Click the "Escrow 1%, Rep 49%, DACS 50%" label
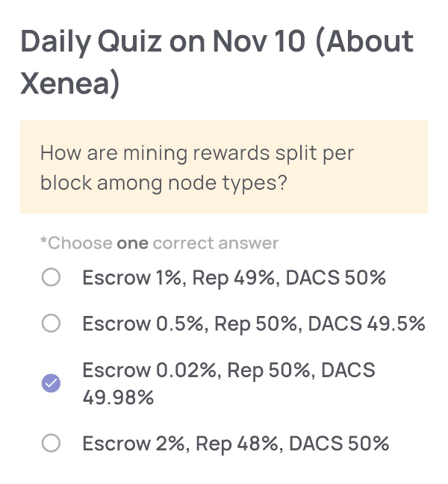Viewport: 448px width, 484px height. click(234, 279)
